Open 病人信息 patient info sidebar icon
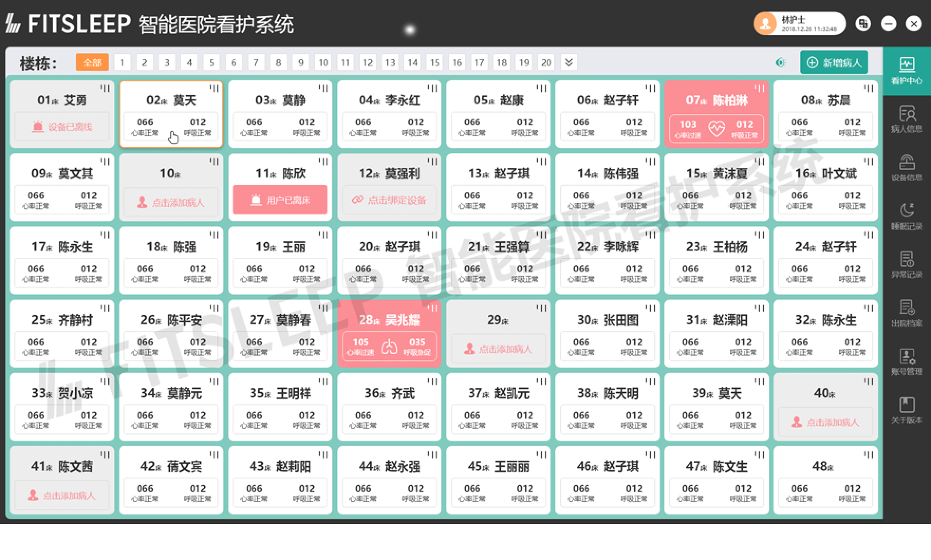Image resolution: width=931 pixels, height=560 pixels. [x=906, y=119]
